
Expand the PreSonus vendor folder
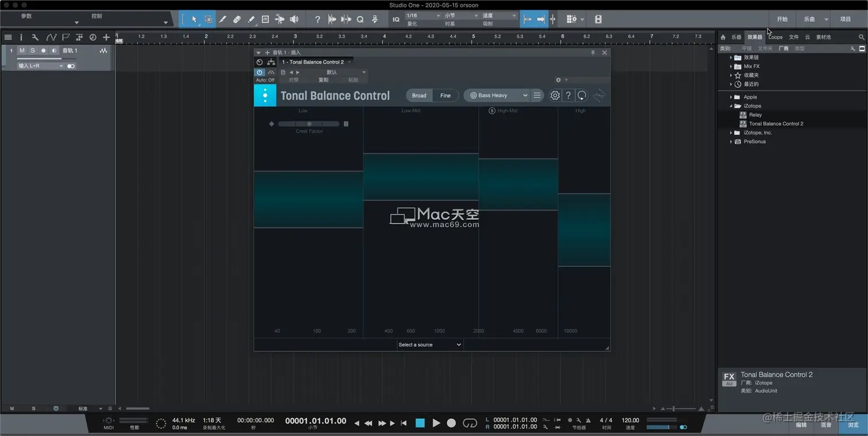731,141
